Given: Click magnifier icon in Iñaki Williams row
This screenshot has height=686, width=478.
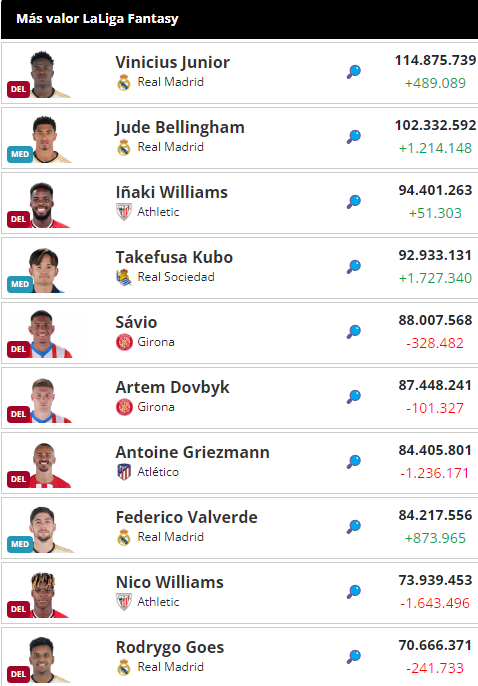Looking at the screenshot, I should pos(354,201).
